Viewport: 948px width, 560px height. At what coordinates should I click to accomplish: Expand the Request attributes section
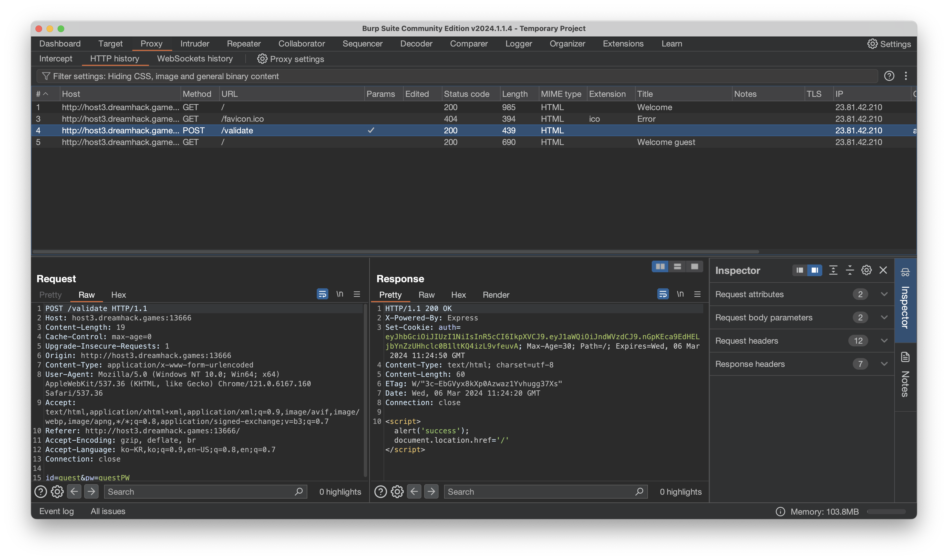(884, 294)
